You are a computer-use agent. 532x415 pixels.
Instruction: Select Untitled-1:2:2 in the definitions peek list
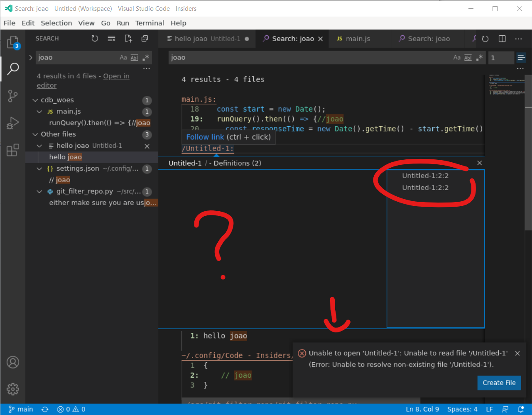(x=425, y=176)
